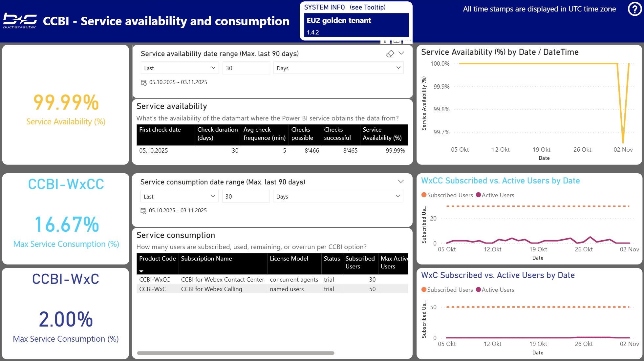Image resolution: width=644 pixels, height=361 pixels.
Task: Click calendar icon in availability date range
Action: (144, 82)
